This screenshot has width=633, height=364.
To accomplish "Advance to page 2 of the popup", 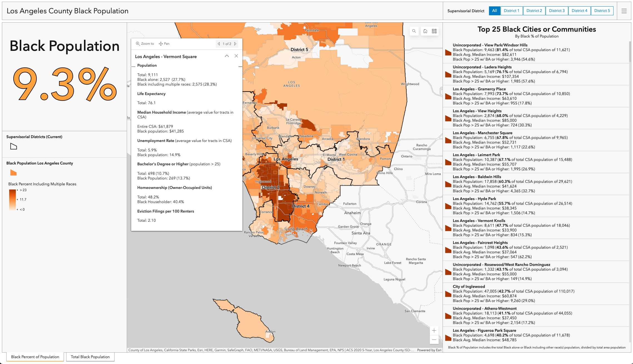I will coord(235,44).
